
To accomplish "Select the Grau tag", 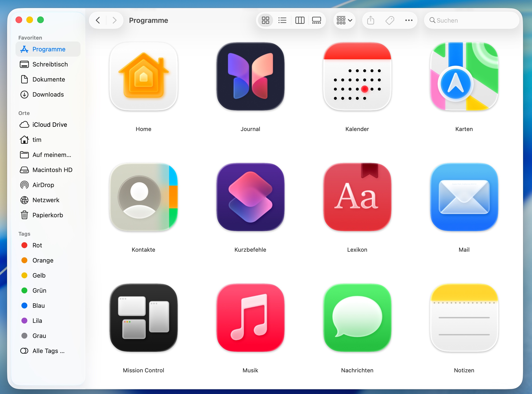I will (x=48, y=336).
